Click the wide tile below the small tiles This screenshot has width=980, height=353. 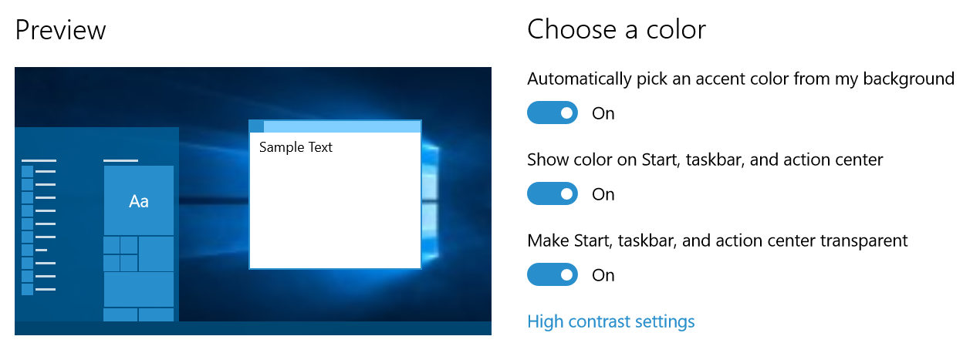click(x=139, y=289)
